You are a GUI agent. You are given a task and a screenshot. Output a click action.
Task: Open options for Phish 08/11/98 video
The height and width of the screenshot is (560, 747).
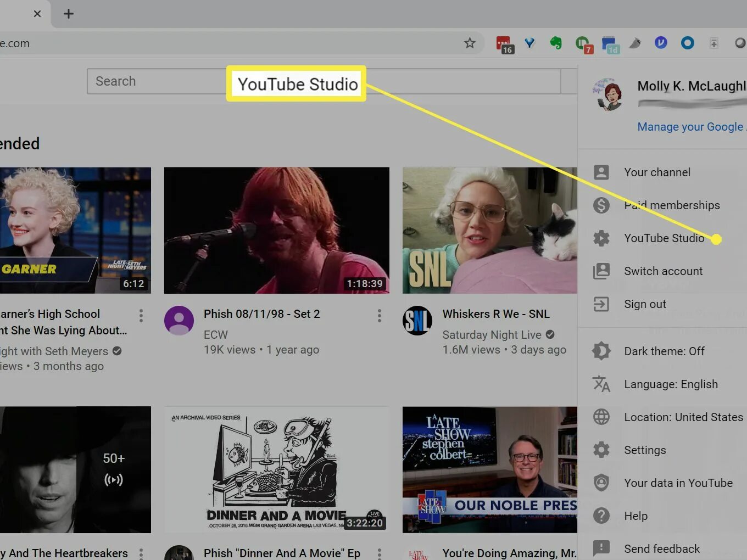click(379, 315)
